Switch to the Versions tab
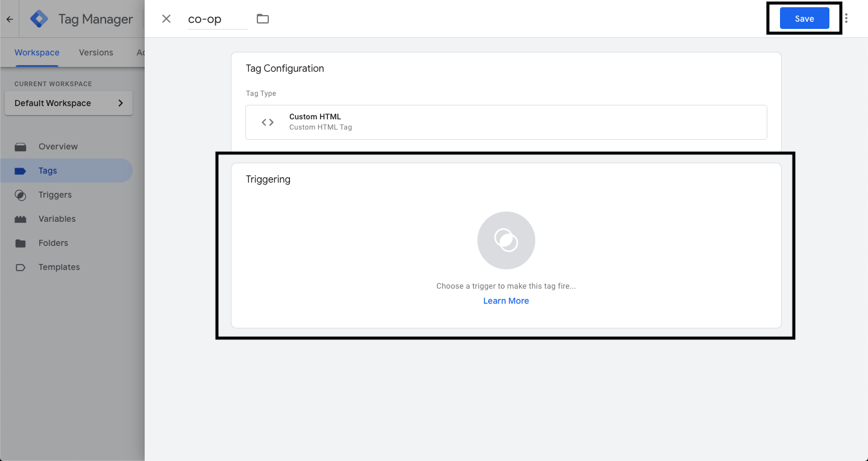 point(96,52)
